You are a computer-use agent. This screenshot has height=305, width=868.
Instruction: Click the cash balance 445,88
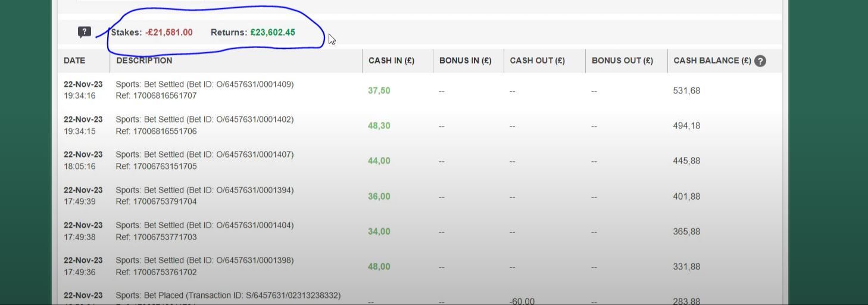[x=686, y=161]
